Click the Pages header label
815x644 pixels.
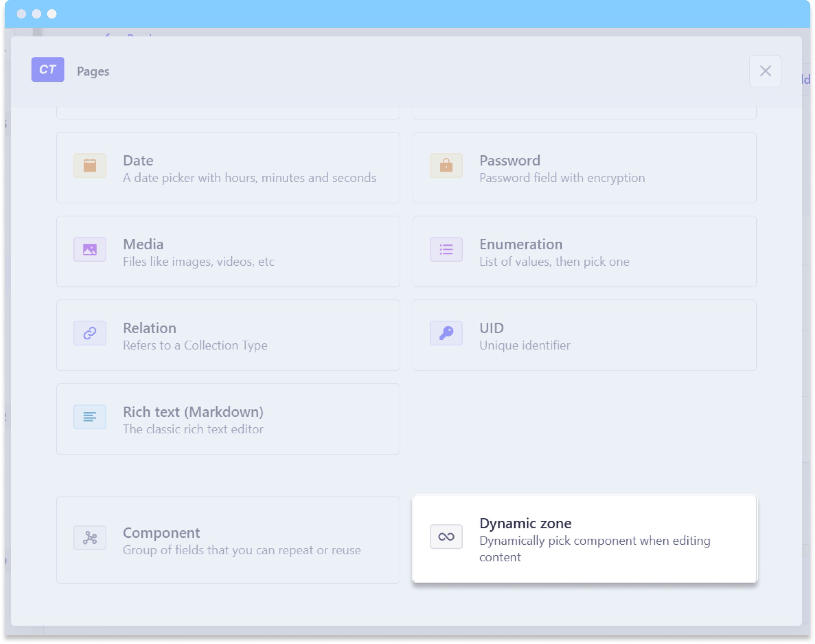[x=93, y=71]
